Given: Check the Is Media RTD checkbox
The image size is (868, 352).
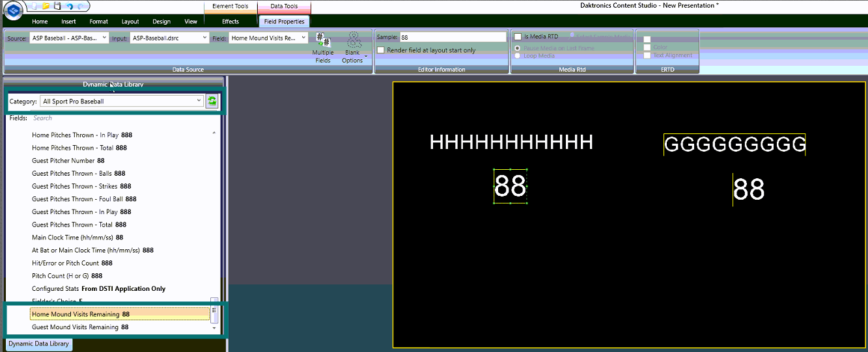Looking at the screenshot, I should pyautogui.click(x=518, y=37).
